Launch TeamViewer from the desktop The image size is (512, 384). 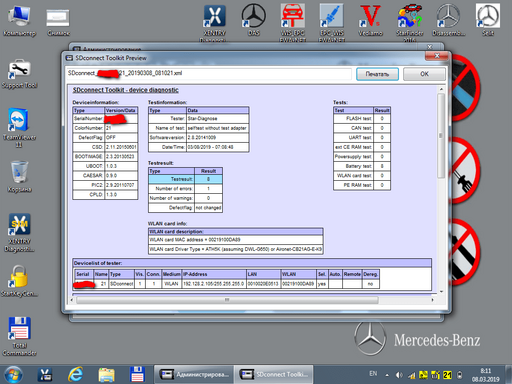point(19,127)
